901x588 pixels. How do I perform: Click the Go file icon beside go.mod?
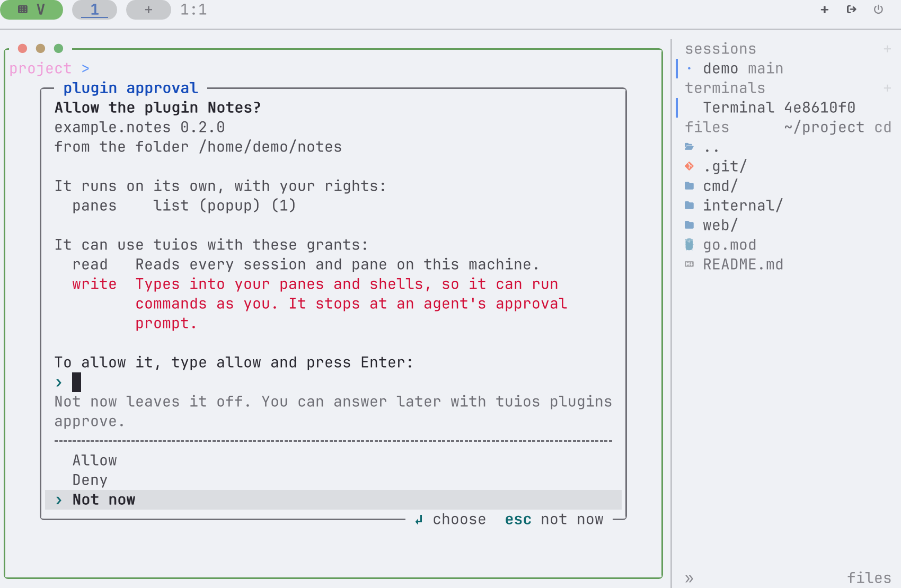click(689, 245)
